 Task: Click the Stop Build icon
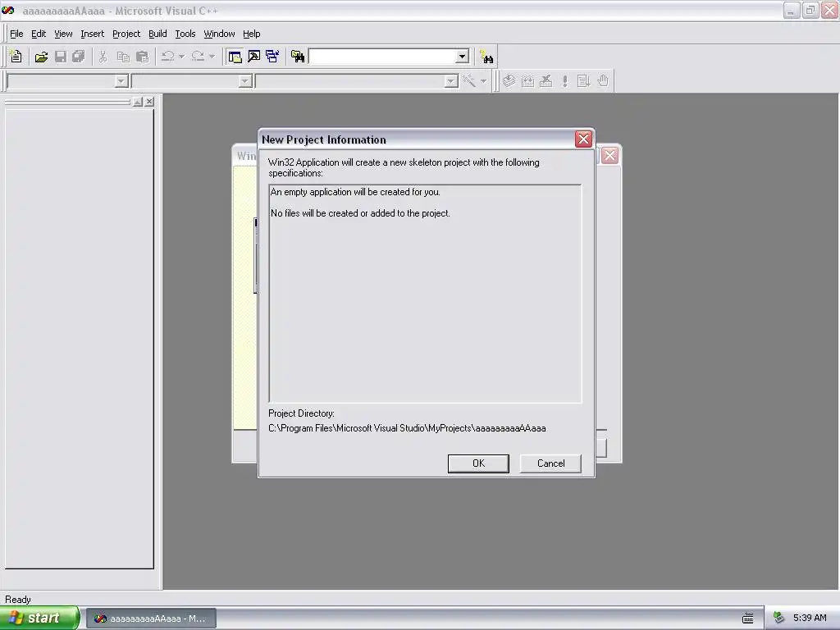pos(546,81)
